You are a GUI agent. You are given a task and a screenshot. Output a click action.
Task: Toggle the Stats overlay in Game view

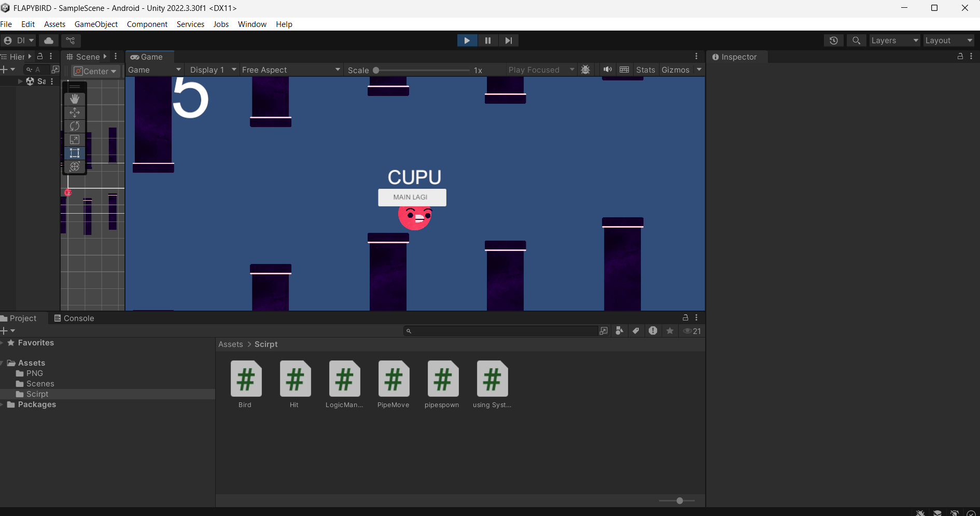pyautogui.click(x=645, y=70)
